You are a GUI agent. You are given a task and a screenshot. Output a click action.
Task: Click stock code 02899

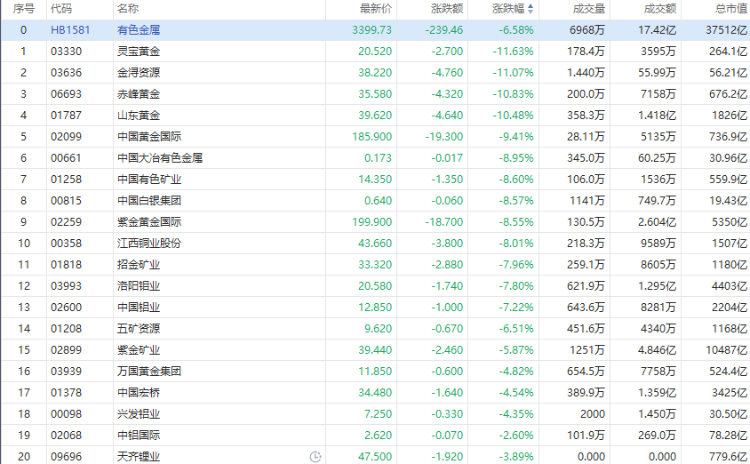tap(66, 350)
